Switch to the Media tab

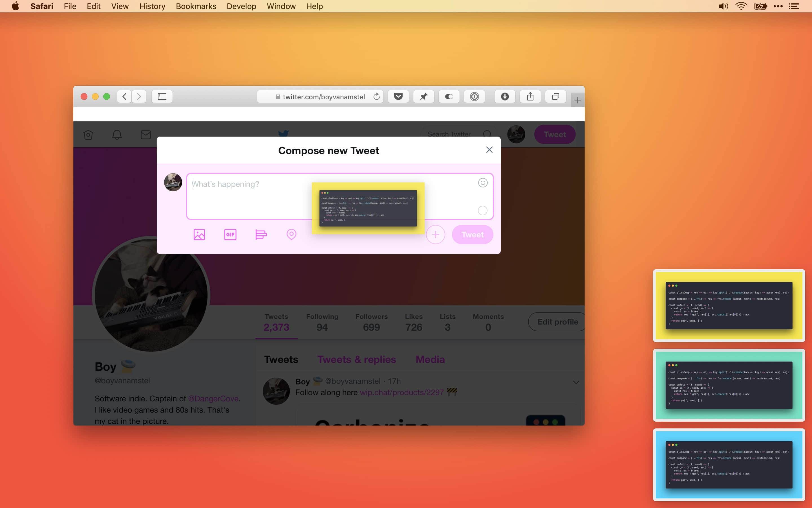pyautogui.click(x=430, y=360)
